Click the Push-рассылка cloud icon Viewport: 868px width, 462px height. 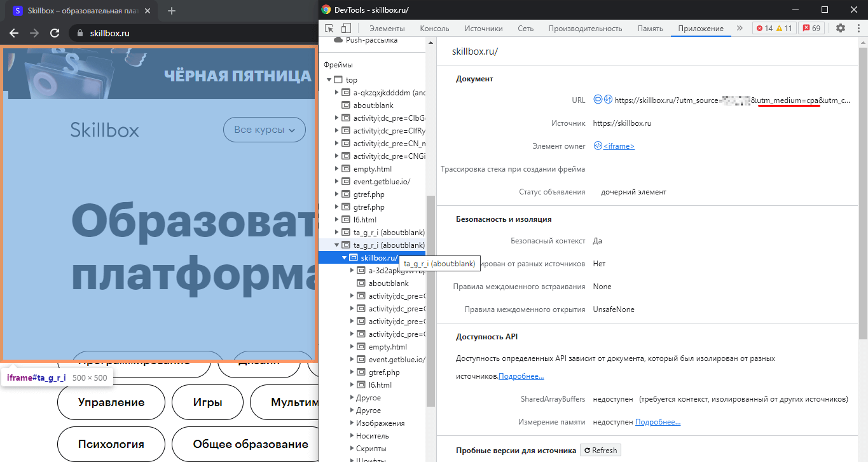[x=339, y=40]
